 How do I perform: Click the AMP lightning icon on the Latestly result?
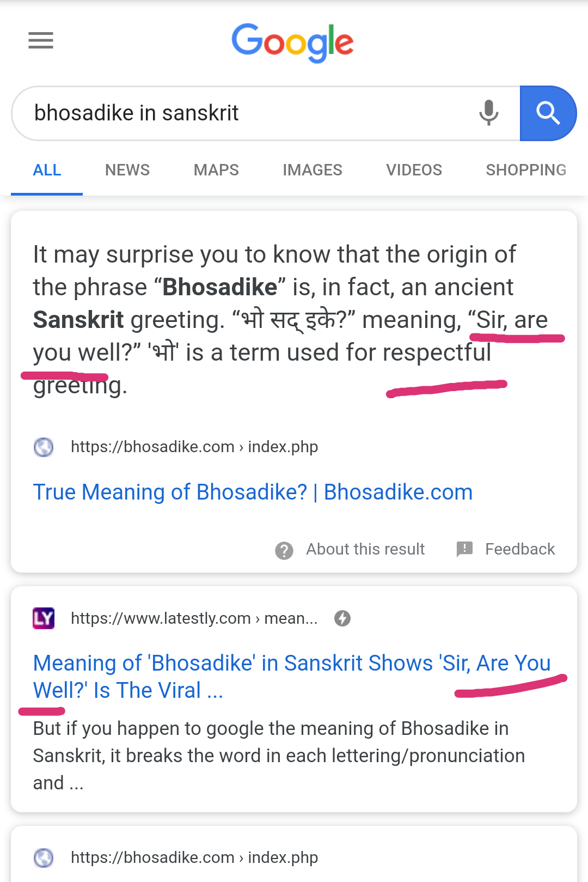point(342,618)
